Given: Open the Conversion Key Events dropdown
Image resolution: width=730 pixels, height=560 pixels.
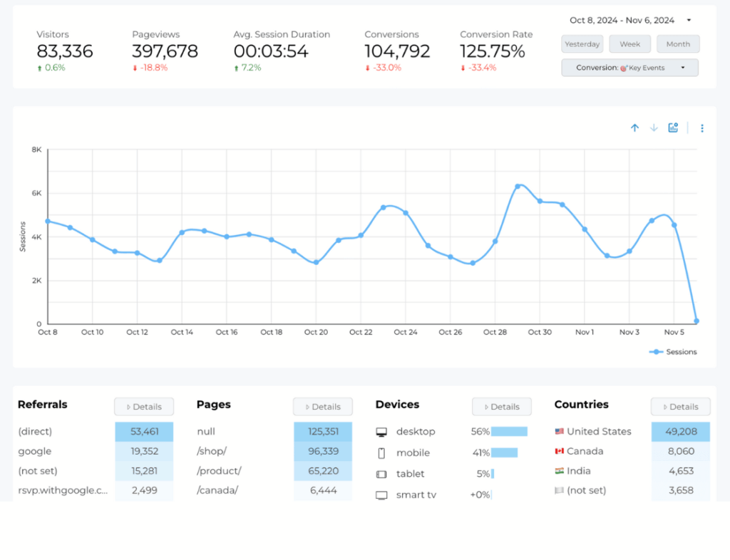Looking at the screenshot, I should pos(629,67).
